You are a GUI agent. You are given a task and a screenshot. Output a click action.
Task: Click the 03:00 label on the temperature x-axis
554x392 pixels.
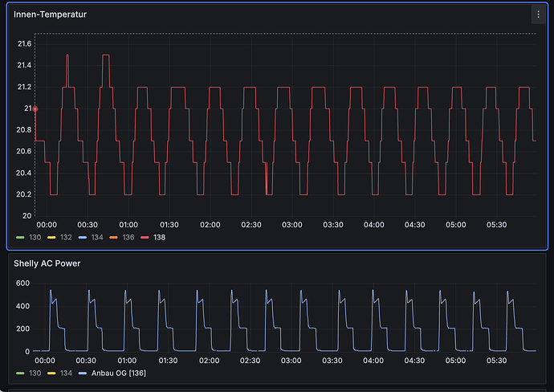click(291, 225)
